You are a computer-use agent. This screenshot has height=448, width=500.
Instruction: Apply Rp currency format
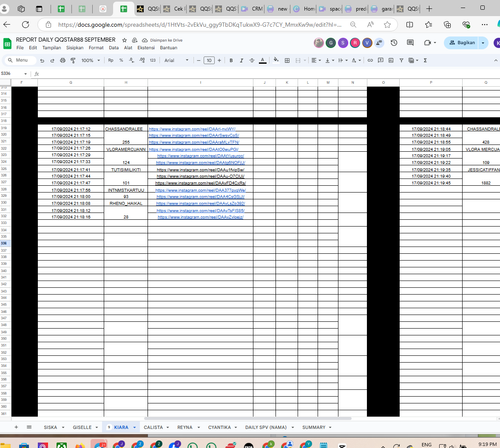[111, 60]
